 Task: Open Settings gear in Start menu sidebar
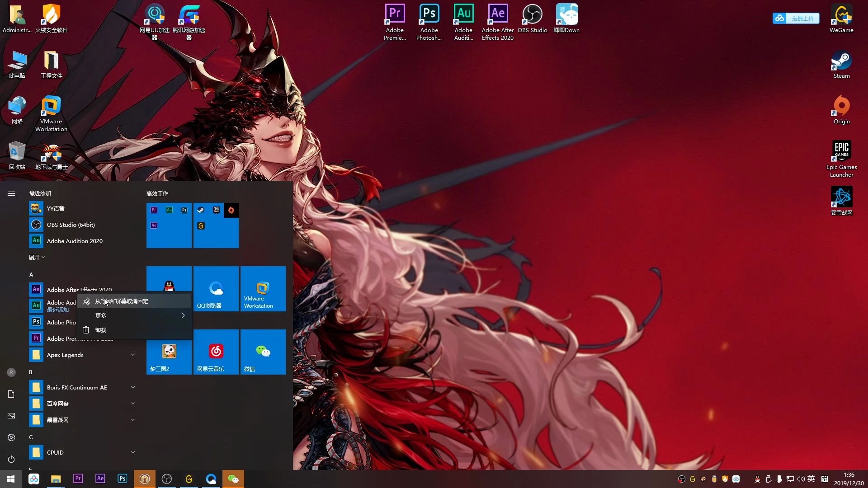tap(11, 437)
